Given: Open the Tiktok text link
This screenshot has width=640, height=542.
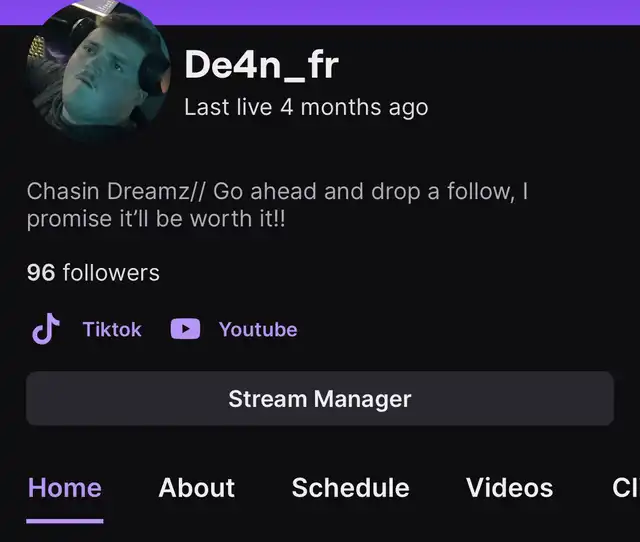Looking at the screenshot, I should click(x=112, y=329).
